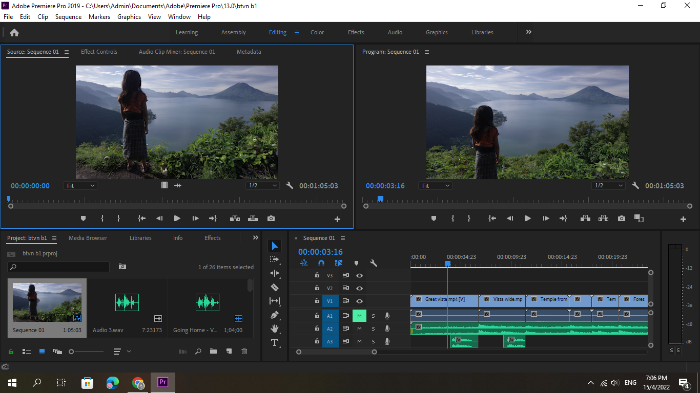700x393 pixels.
Task: Delete selected item with trash icon
Action: click(244, 351)
